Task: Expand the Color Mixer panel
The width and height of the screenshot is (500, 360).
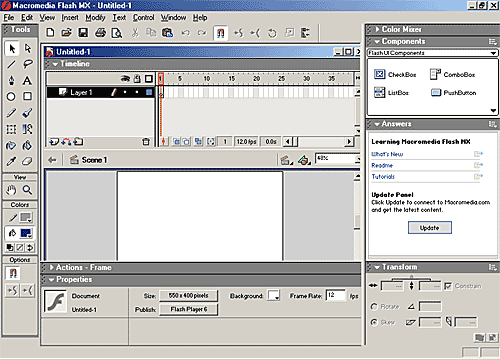Action: (377, 29)
